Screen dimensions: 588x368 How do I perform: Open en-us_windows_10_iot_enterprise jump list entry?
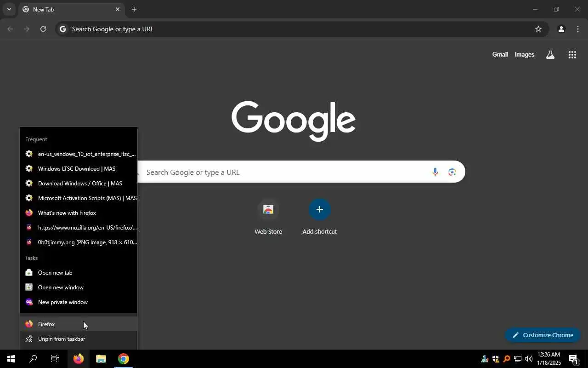[x=79, y=154]
